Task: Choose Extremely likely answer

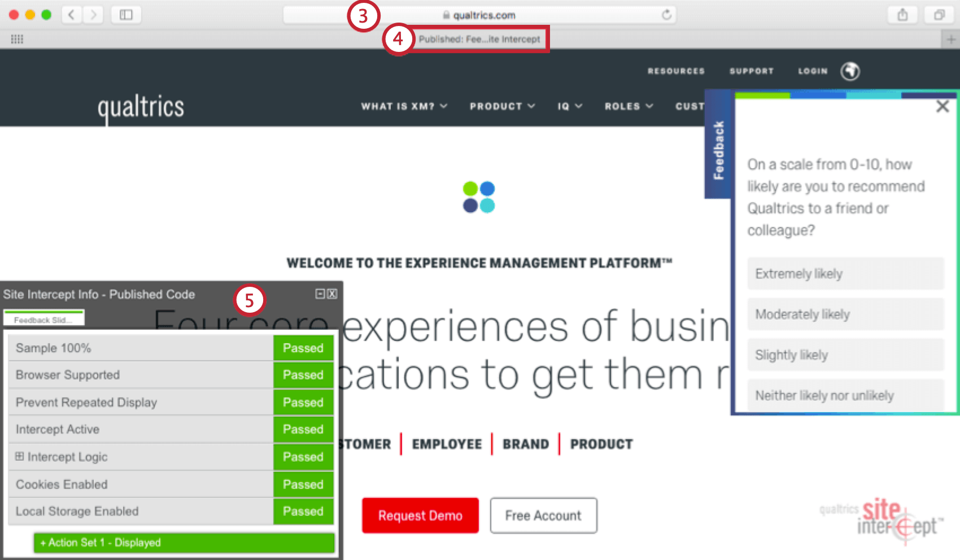Action: pos(845,274)
